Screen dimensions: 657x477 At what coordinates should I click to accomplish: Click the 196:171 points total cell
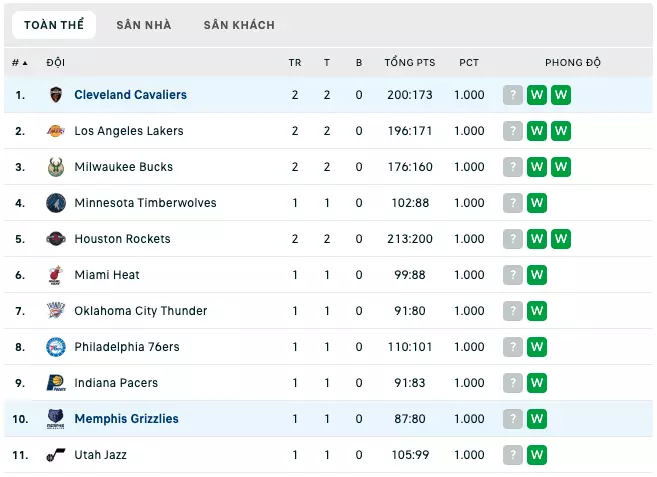click(410, 131)
